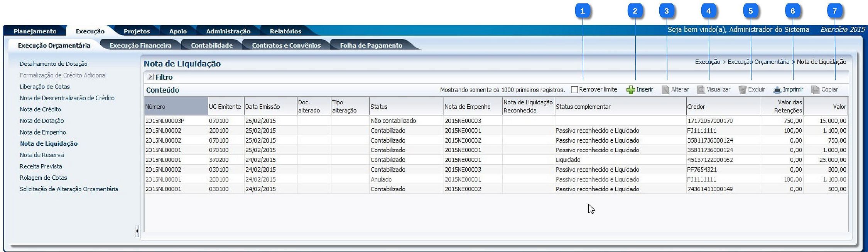
Task: Open the Relatórios menu tab
Action: [x=285, y=31]
